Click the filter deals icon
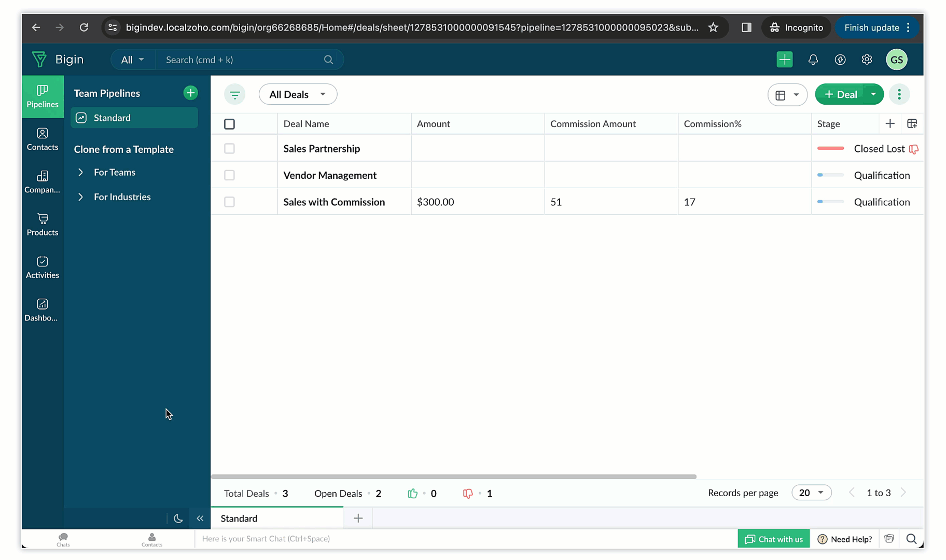Screen dimensions: 946x560 (x=235, y=94)
